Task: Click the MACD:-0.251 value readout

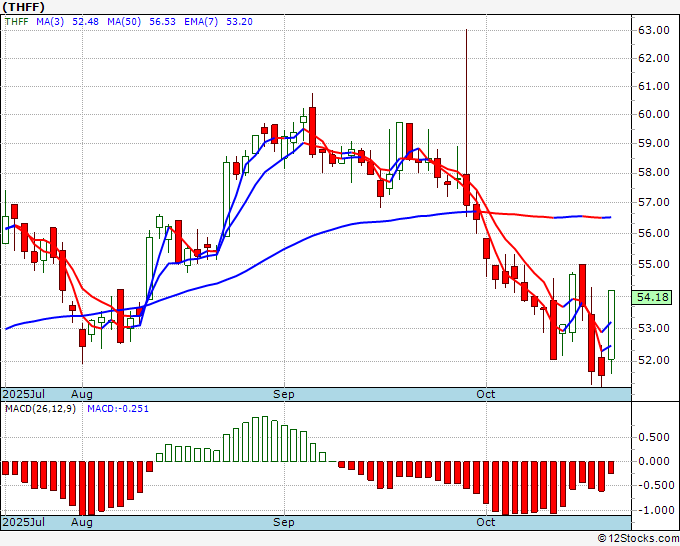Action: [x=118, y=409]
